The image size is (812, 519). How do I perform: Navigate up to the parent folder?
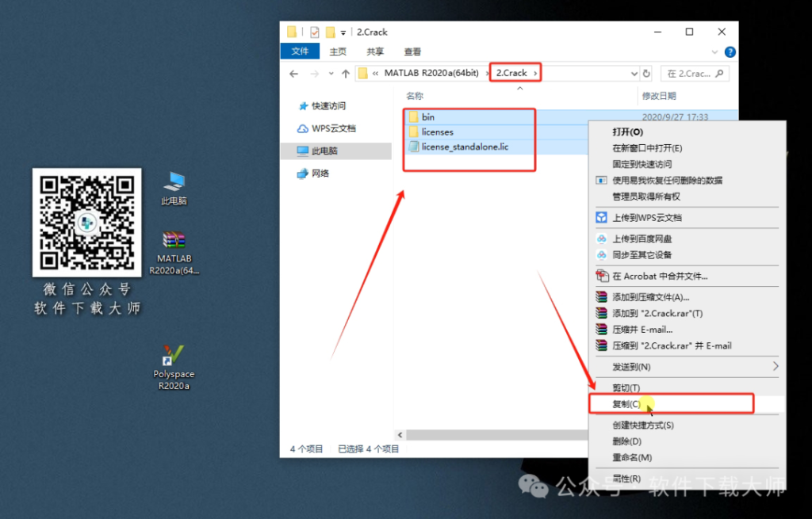(x=347, y=72)
